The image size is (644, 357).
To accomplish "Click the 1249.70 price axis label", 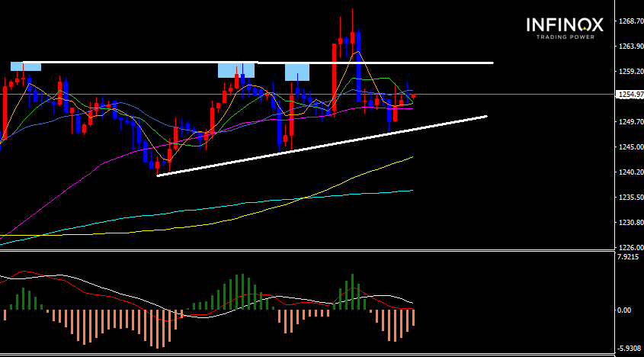I will [x=631, y=122].
